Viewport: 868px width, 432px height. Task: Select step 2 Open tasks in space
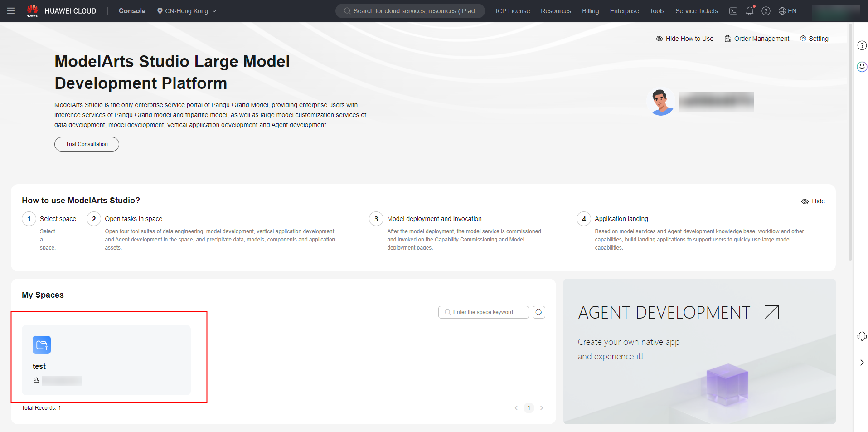pyautogui.click(x=125, y=219)
